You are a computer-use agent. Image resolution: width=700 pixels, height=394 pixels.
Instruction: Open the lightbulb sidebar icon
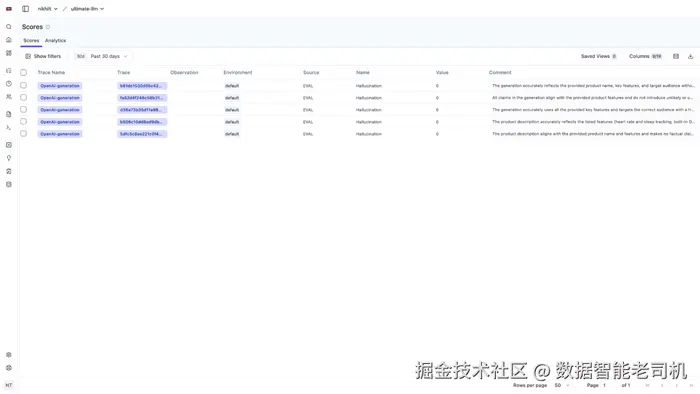coord(8,158)
